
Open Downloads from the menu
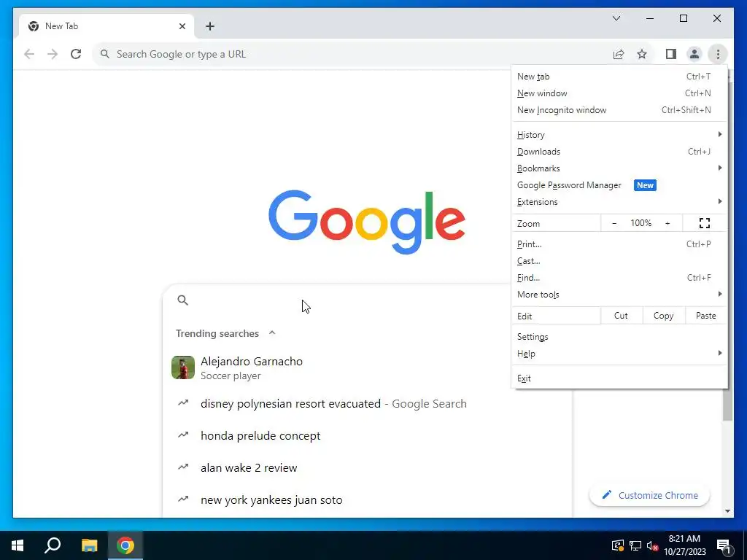(619, 152)
